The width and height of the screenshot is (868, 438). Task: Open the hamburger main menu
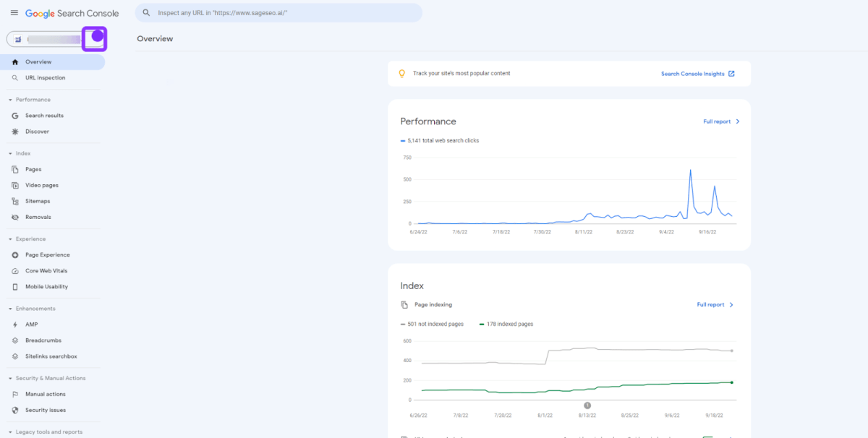[x=14, y=14]
